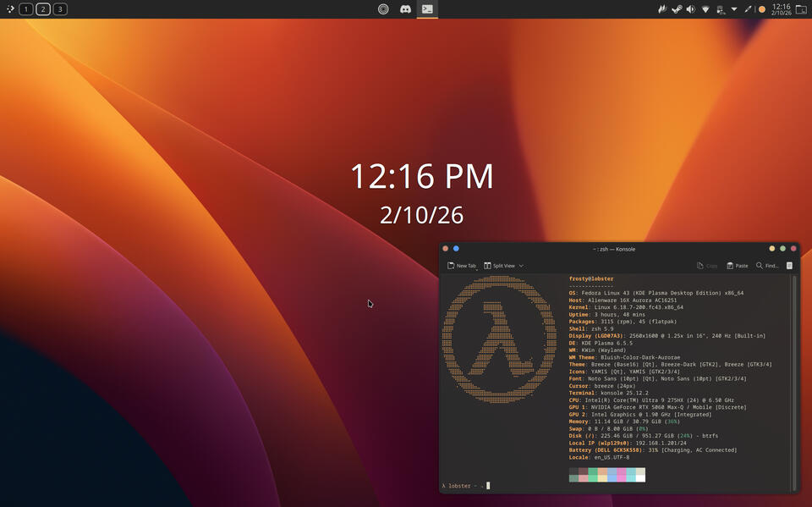Open the application launcher in top-left corner
812x507 pixels.
click(10, 9)
